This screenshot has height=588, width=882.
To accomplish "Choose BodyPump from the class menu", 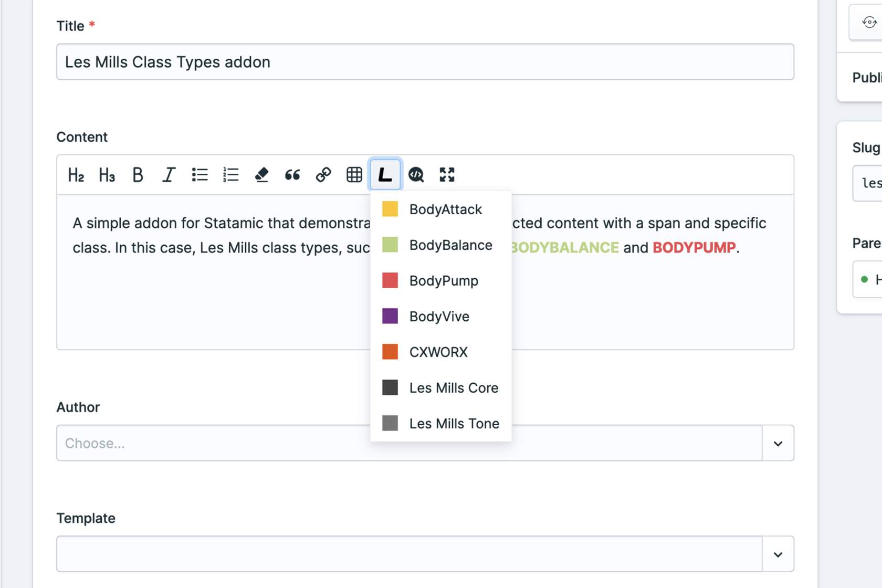I will pyautogui.click(x=441, y=281).
